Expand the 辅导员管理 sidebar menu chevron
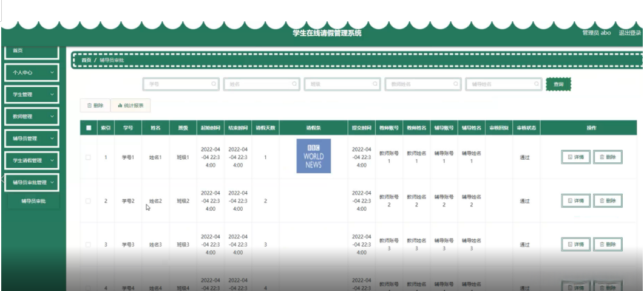 tap(52, 139)
